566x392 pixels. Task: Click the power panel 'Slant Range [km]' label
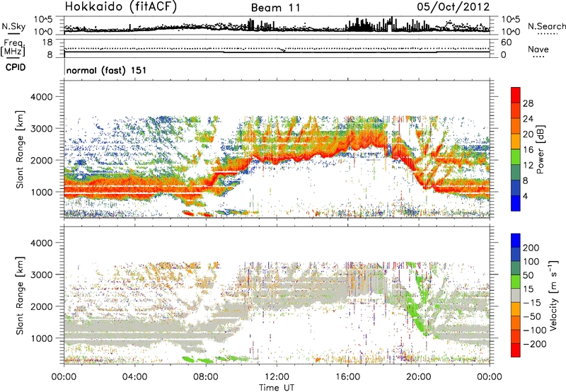pyautogui.click(x=20, y=149)
